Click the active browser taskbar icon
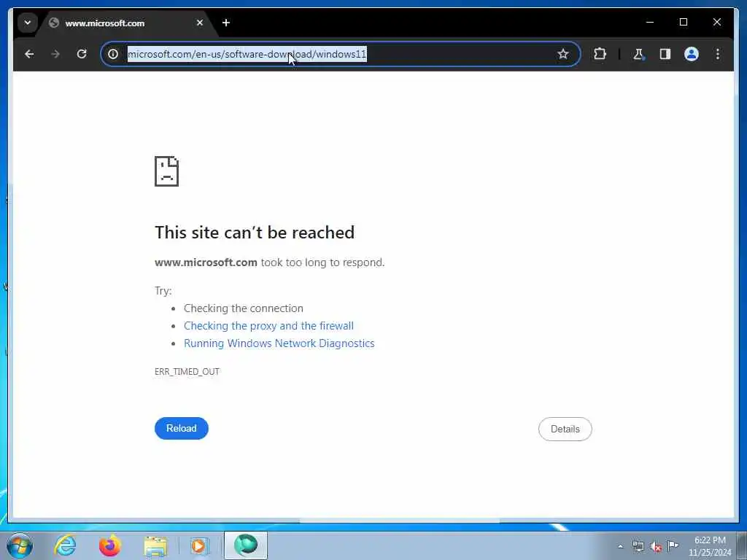This screenshot has height=560, width=747. pos(246,545)
